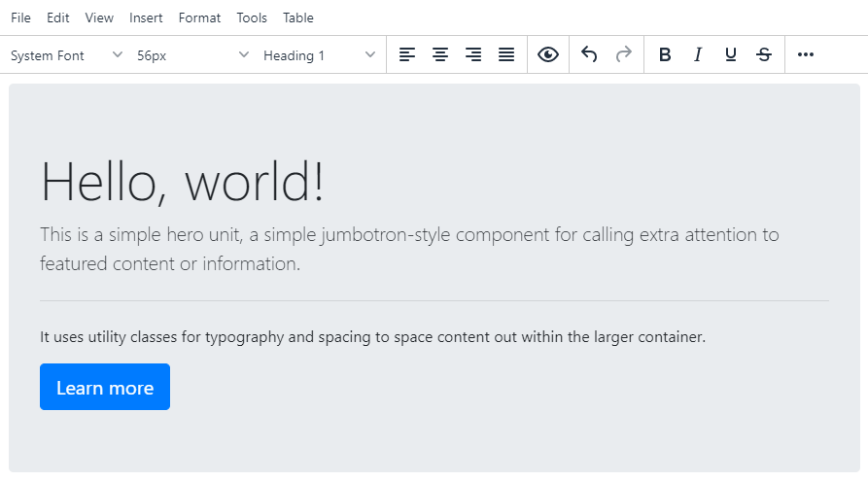Click the Learn more button
This screenshot has height=482, width=868.
pos(105,387)
